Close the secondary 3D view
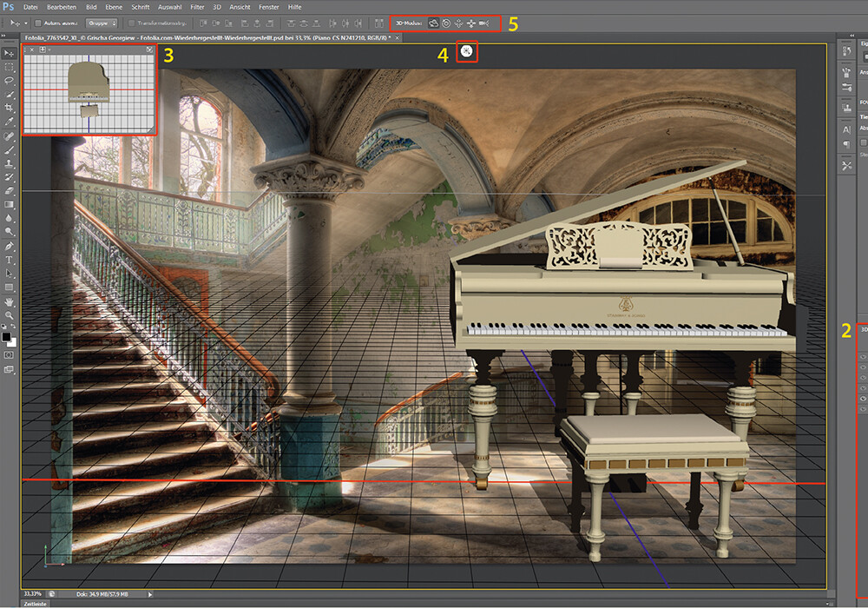 click(x=32, y=50)
